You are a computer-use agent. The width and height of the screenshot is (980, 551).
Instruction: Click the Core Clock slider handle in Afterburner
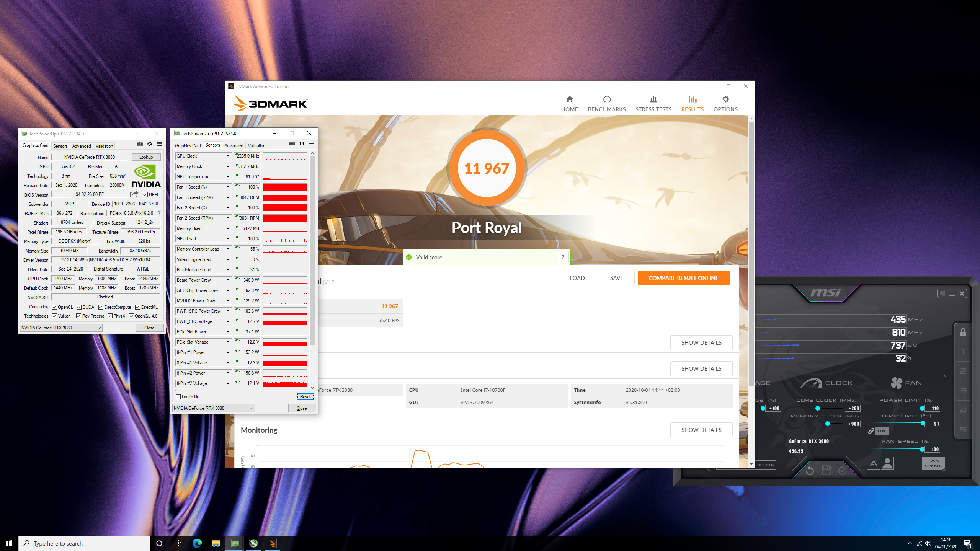(x=817, y=408)
